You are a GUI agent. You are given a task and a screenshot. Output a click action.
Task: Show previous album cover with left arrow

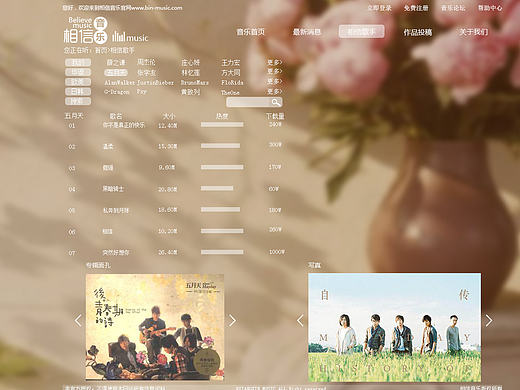point(78,320)
